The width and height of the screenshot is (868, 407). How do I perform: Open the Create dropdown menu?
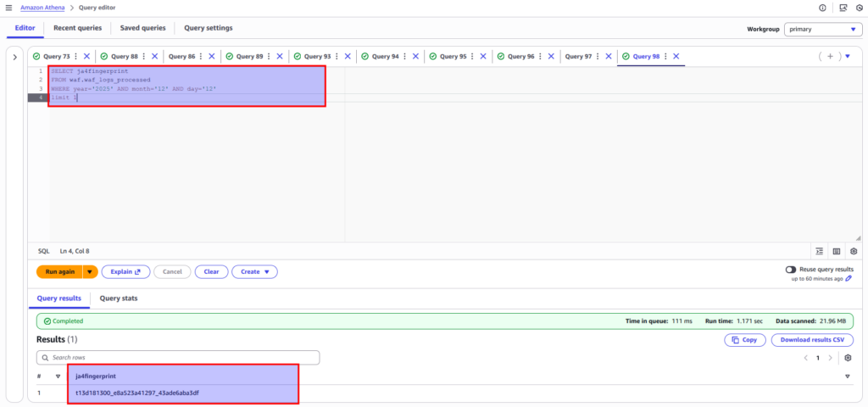pos(253,272)
